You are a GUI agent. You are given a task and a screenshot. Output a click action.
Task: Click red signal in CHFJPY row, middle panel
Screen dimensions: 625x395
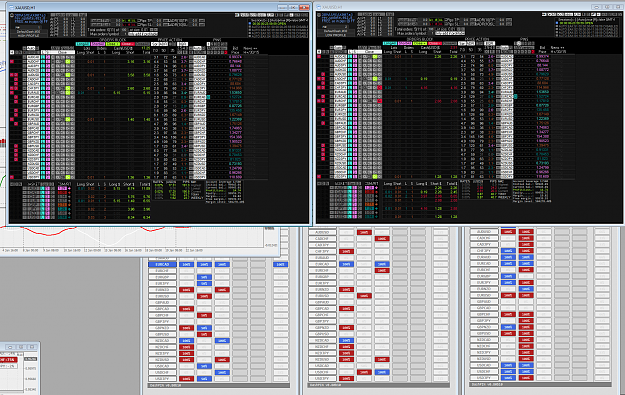[x=346, y=251]
